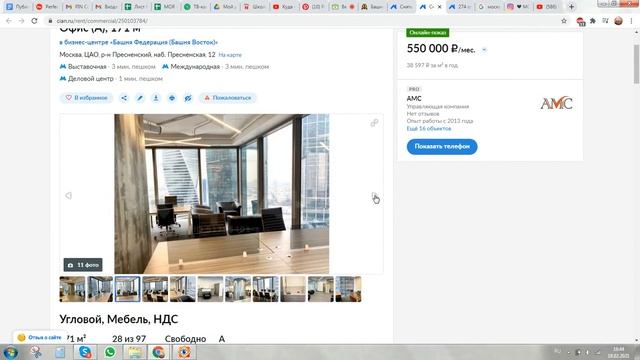
Task: Open WhatsApp from the taskbar
Action: pos(110,352)
